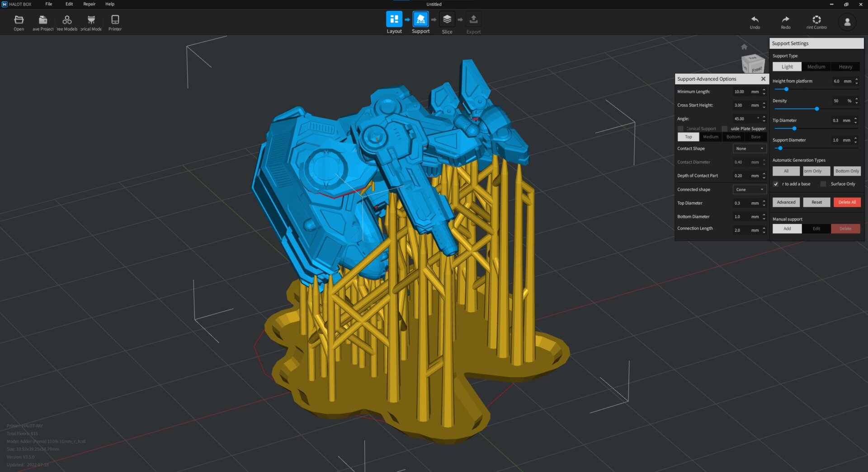Viewport: 868px width, 472px height.
Task: Uncheck the add a base checkbox
Action: [x=776, y=184]
